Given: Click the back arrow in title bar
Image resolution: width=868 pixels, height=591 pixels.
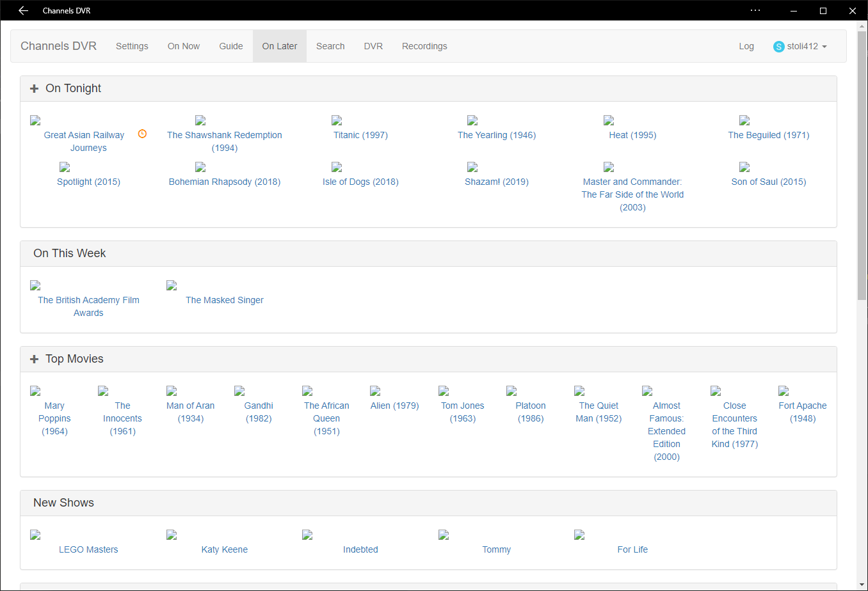Looking at the screenshot, I should 24,10.
